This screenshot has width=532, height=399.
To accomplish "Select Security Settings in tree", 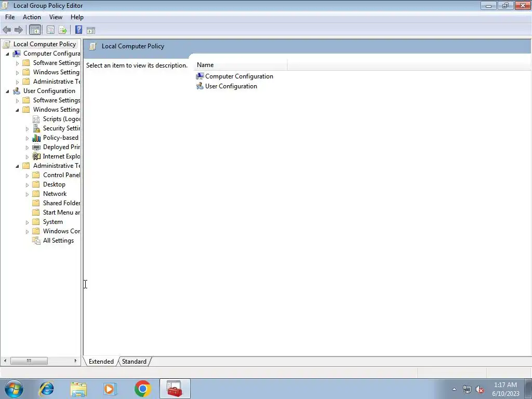I will pos(61,128).
